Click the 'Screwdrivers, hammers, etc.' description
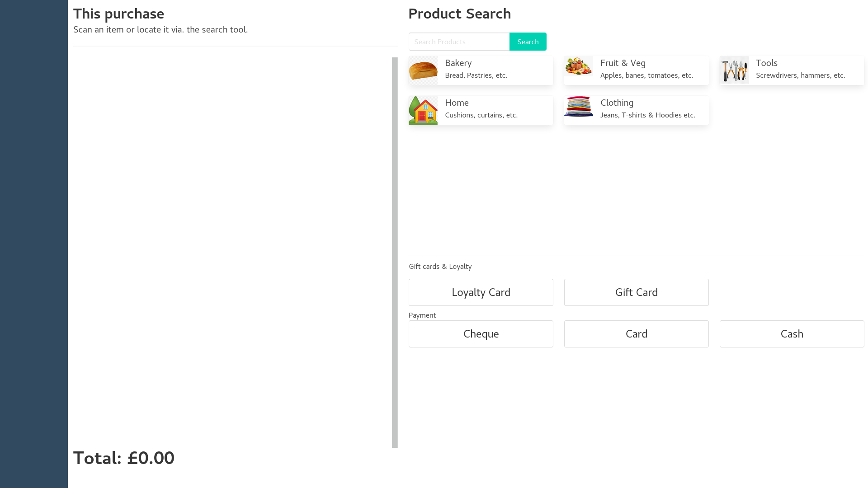Viewport: 868px width, 488px height. click(800, 75)
